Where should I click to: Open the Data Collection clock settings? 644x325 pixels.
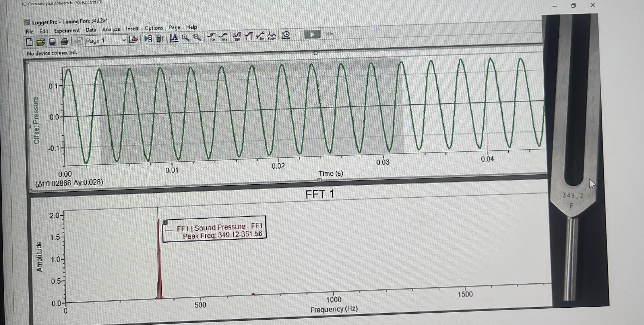286,35
